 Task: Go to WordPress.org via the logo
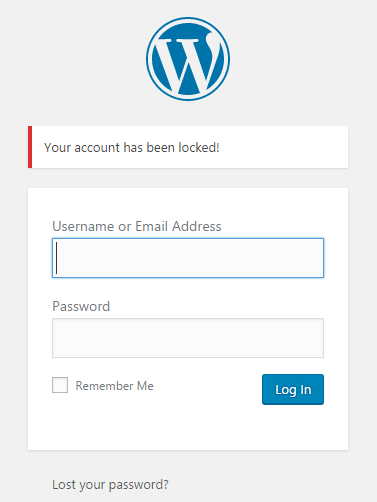tap(188, 59)
